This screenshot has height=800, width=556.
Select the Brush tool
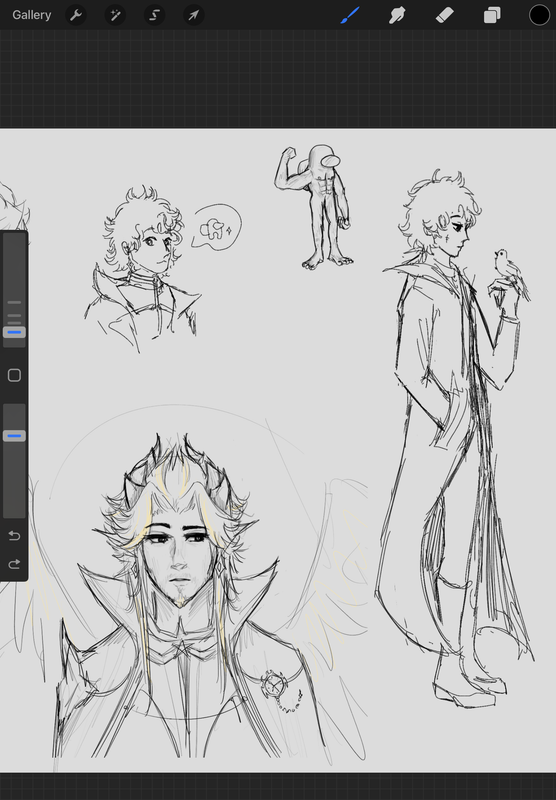tap(350, 15)
